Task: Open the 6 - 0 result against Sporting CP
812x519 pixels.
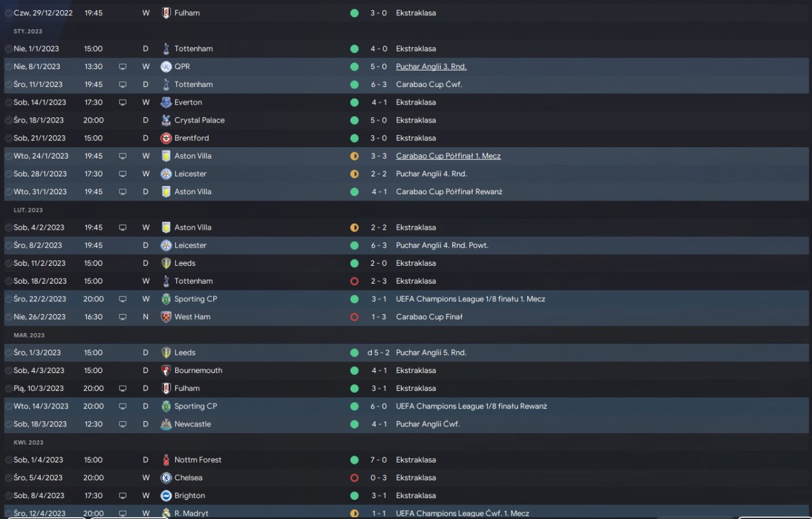Action: (x=379, y=406)
